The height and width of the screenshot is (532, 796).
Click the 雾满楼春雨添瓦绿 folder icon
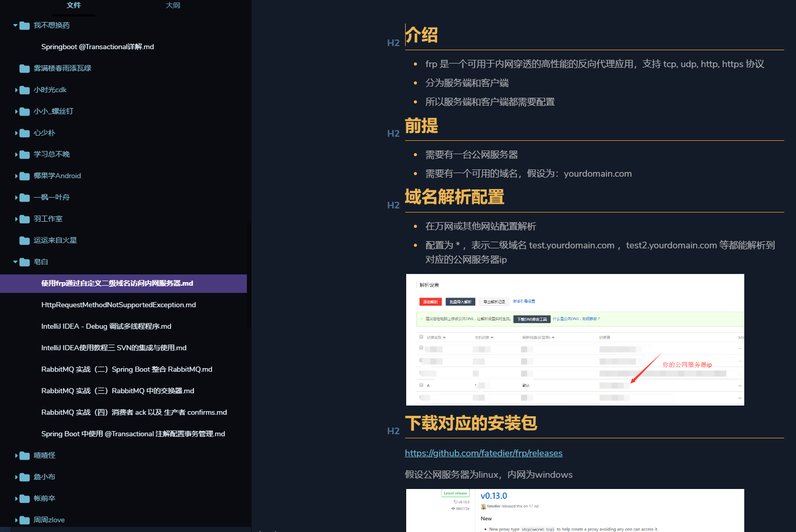tap(25, 69)
